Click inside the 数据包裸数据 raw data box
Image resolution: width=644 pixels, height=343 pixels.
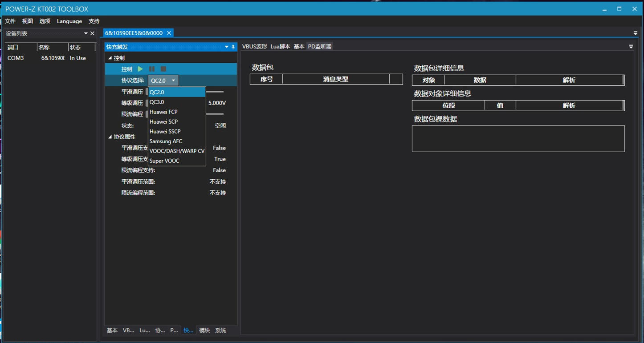click(518, 139)
